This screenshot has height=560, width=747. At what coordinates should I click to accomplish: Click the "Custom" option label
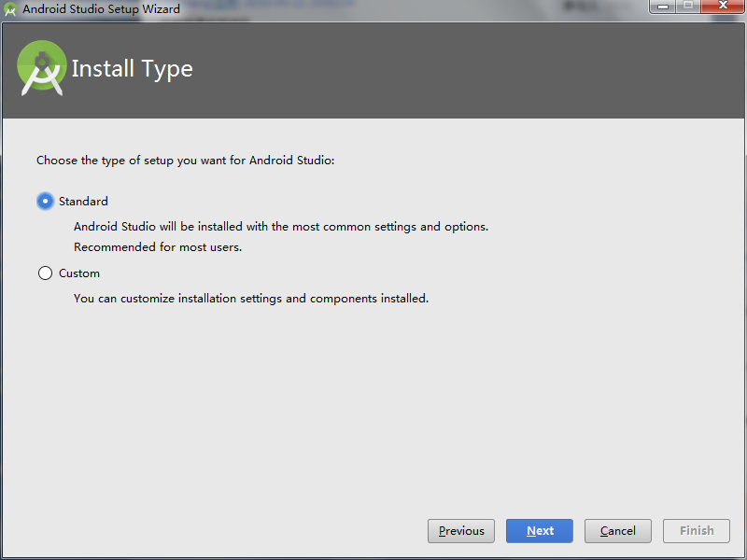tap(79, 273)
